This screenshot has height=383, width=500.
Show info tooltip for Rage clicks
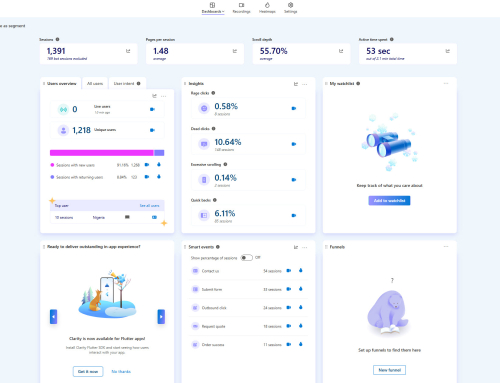[x=213, y=93]
